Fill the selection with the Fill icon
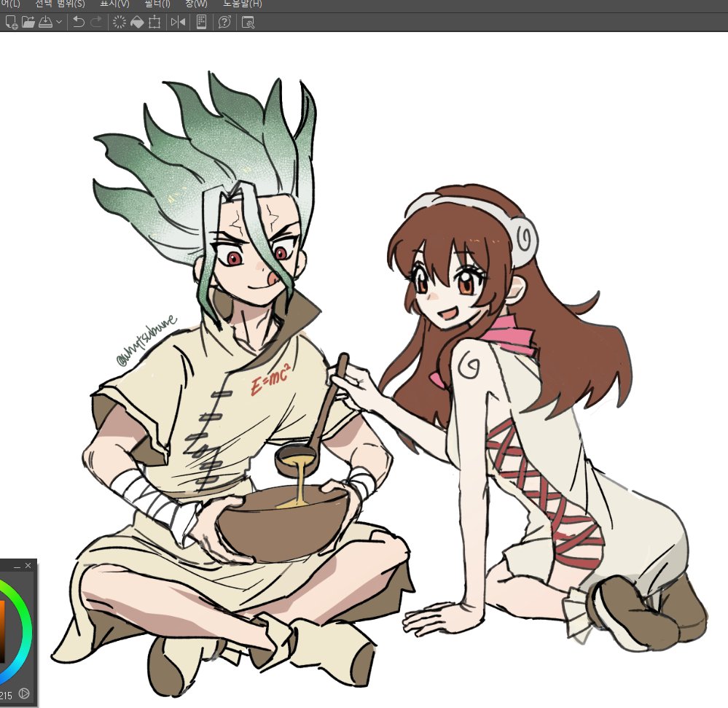Image resolution: width=728 pixels, height=708 pixels. 137,22
